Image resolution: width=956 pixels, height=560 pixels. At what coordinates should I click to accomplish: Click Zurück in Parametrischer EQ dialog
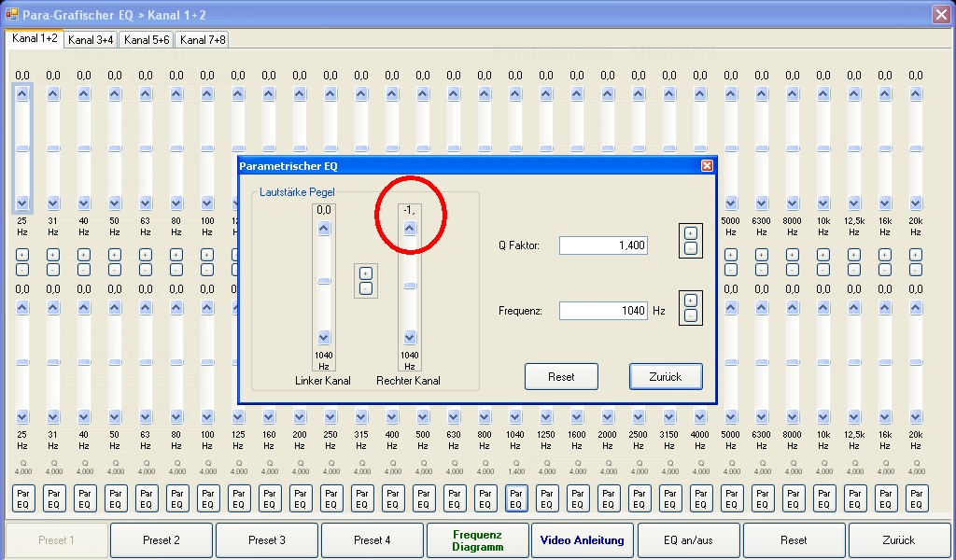click(666, 376)
